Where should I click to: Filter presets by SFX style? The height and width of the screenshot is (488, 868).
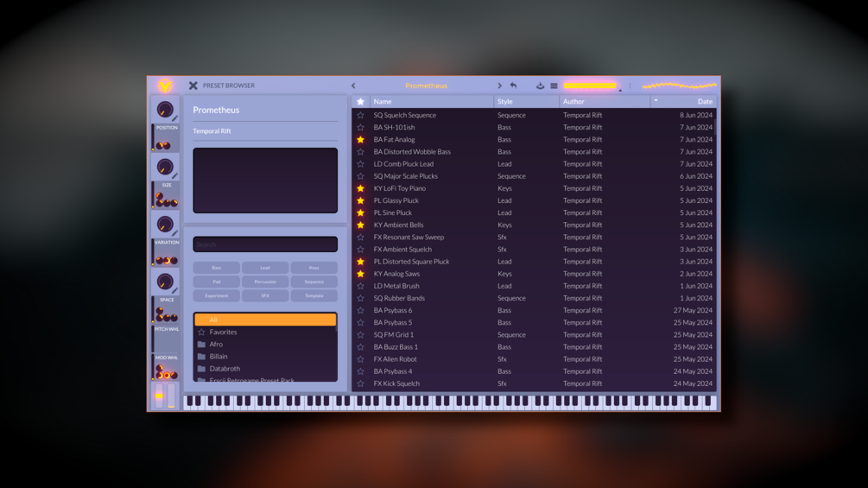[x=265, y=295]
